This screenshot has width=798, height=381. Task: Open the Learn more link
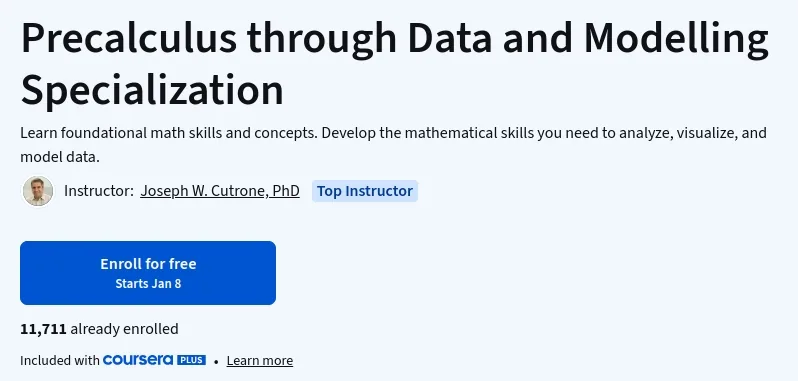(x=260, y=361)
